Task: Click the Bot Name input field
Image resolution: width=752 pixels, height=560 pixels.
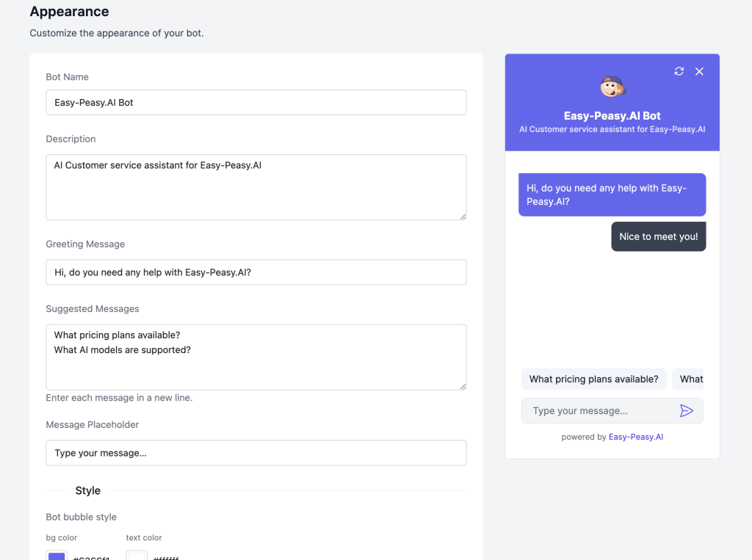Action: point(256,103)
